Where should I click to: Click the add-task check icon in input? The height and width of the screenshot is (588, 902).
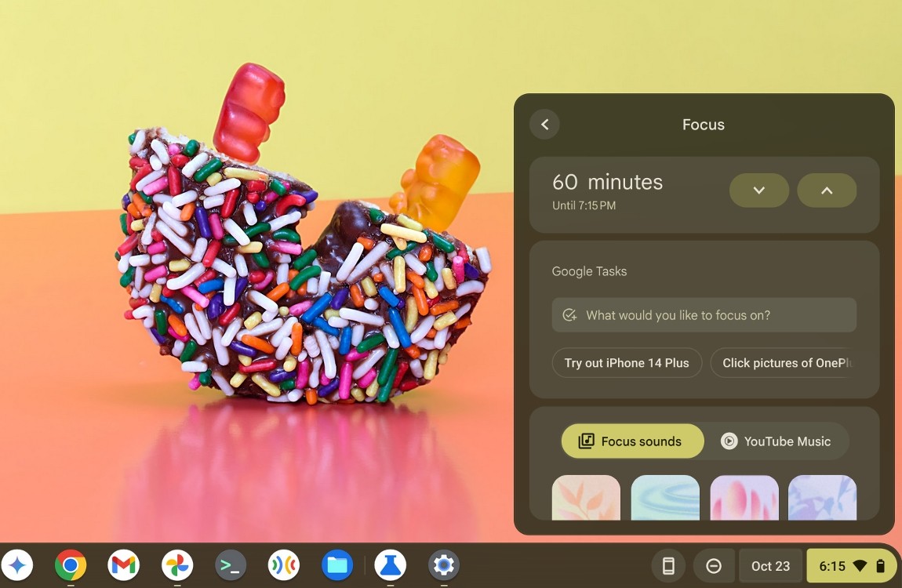click(x=569, y=315)
